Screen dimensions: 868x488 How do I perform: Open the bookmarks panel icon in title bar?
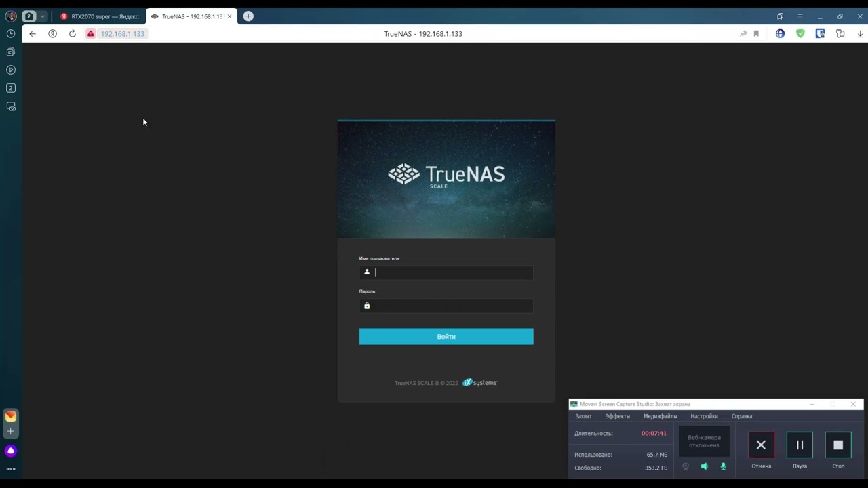[x=780, y=16]
